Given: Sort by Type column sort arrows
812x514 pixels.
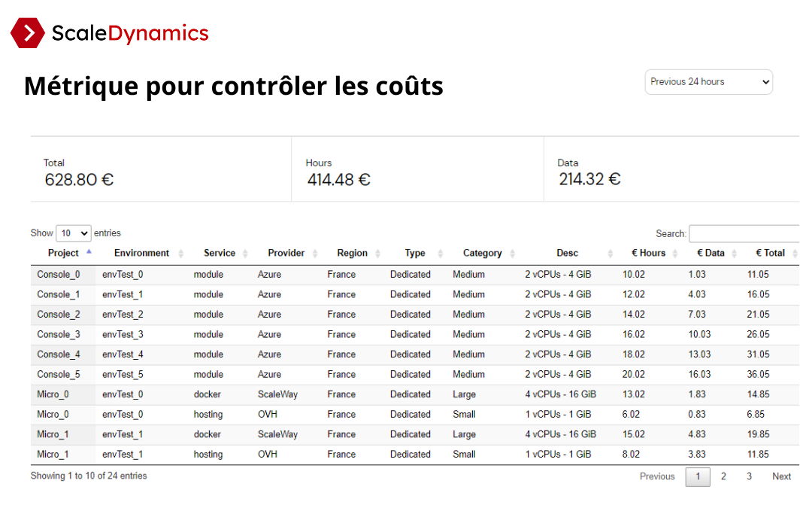Looking at the screenshot, I should coord(440,254).
